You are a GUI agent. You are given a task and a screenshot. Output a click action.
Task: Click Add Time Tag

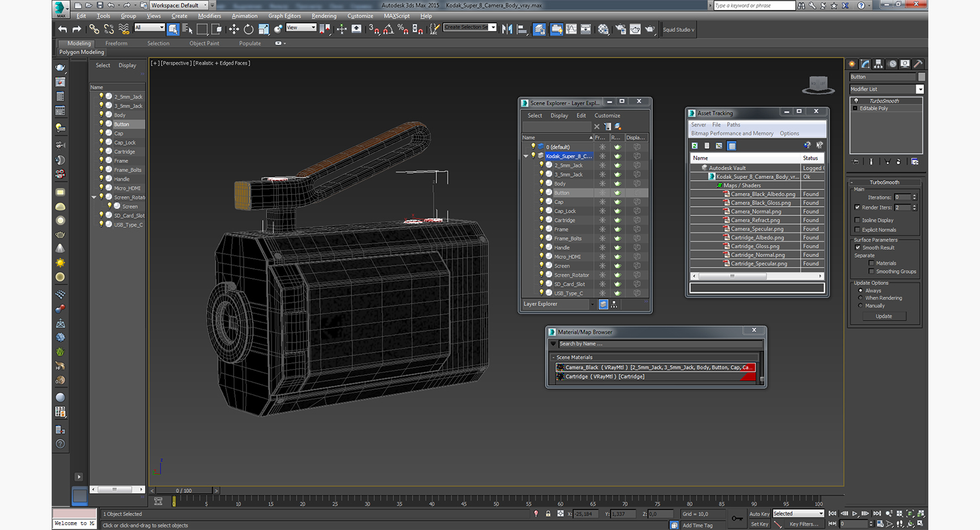697,525
